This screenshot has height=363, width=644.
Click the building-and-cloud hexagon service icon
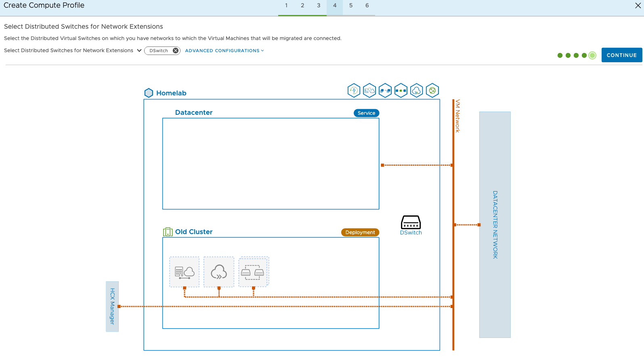(x=369, y=91)
